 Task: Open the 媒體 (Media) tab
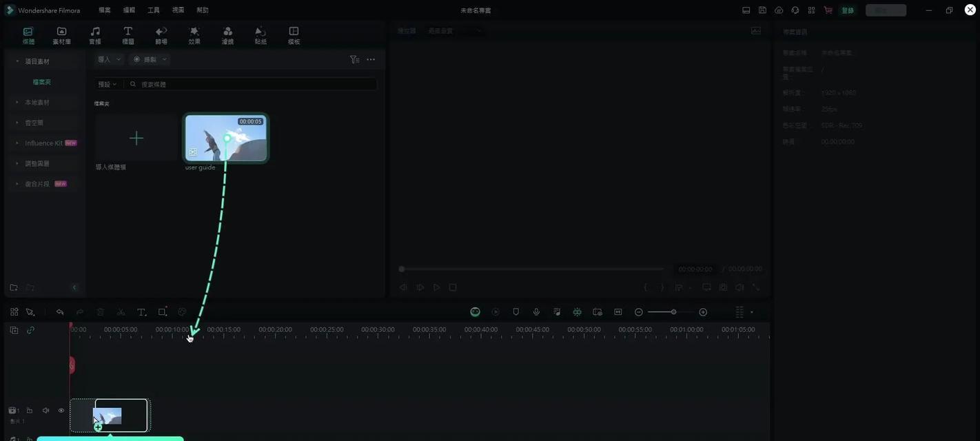[28, 36]
